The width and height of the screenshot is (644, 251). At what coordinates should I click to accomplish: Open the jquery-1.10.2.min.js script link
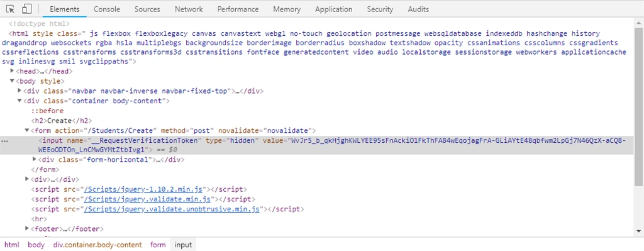(143, 189)
